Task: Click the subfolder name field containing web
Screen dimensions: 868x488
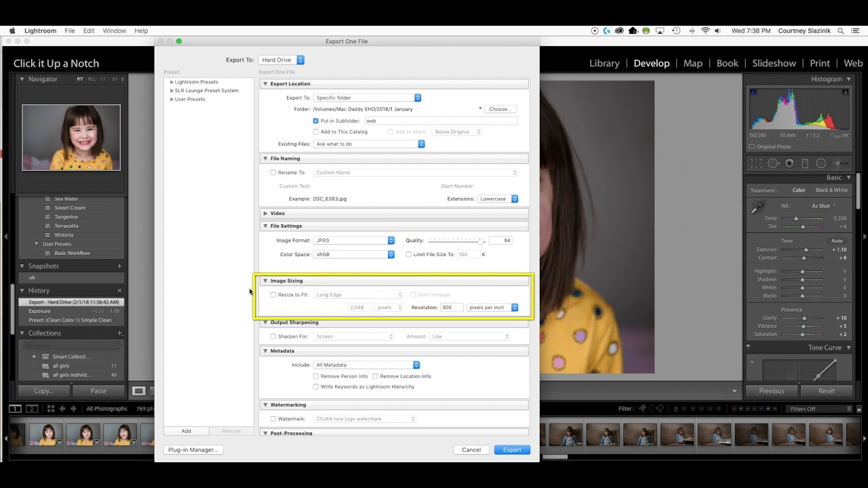Action: 441,121
